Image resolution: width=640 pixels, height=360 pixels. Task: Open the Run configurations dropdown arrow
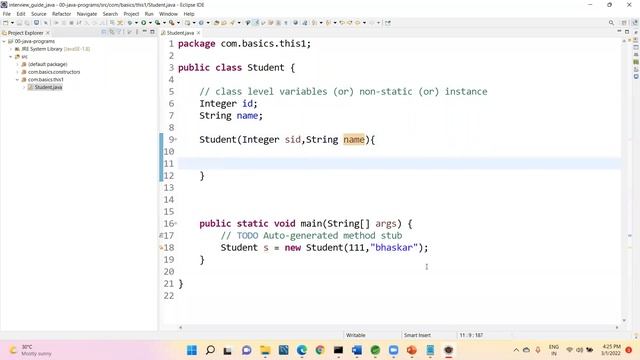[150, 23]
